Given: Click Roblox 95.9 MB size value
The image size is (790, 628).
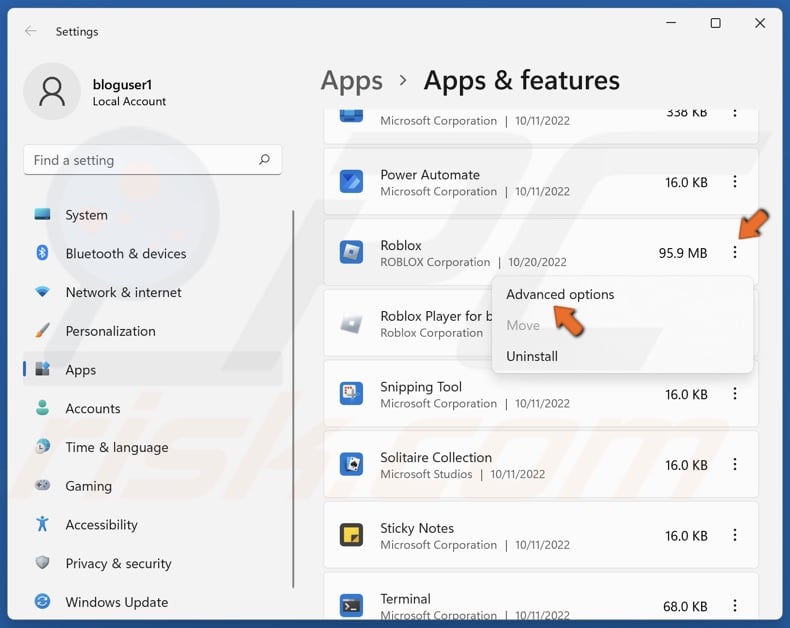Looking at the screenshot, I should tap(683, 253).
